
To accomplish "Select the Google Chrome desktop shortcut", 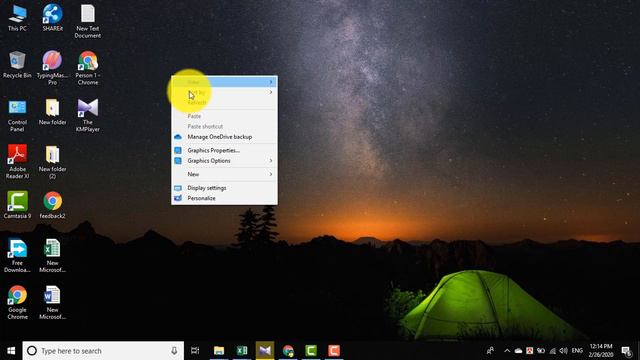I will (17, 302).
